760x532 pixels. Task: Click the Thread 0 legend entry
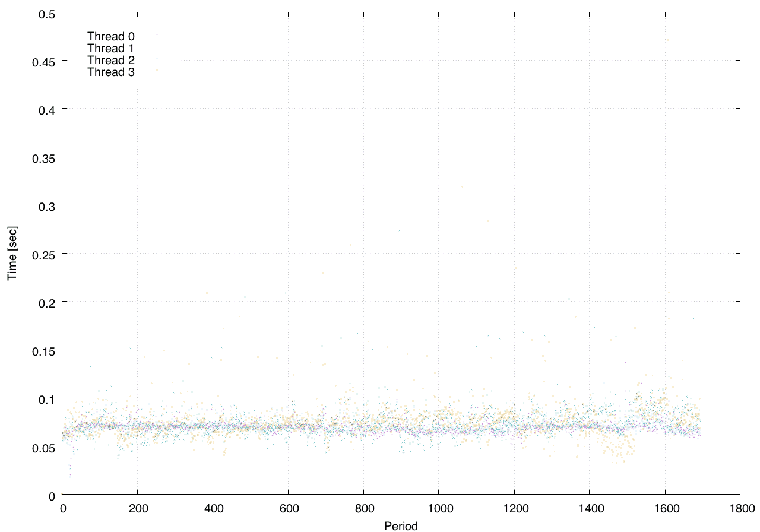(111, 36)
